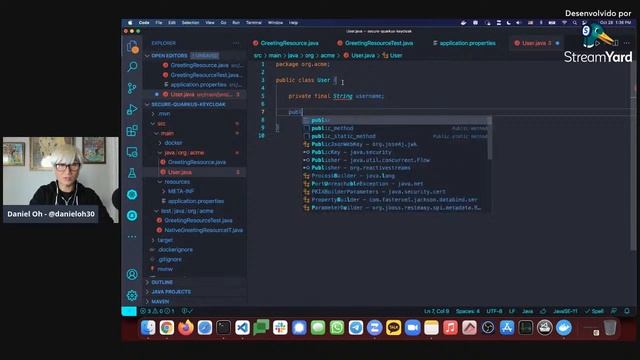Open the Extensions view

click(x=132, y=131)
